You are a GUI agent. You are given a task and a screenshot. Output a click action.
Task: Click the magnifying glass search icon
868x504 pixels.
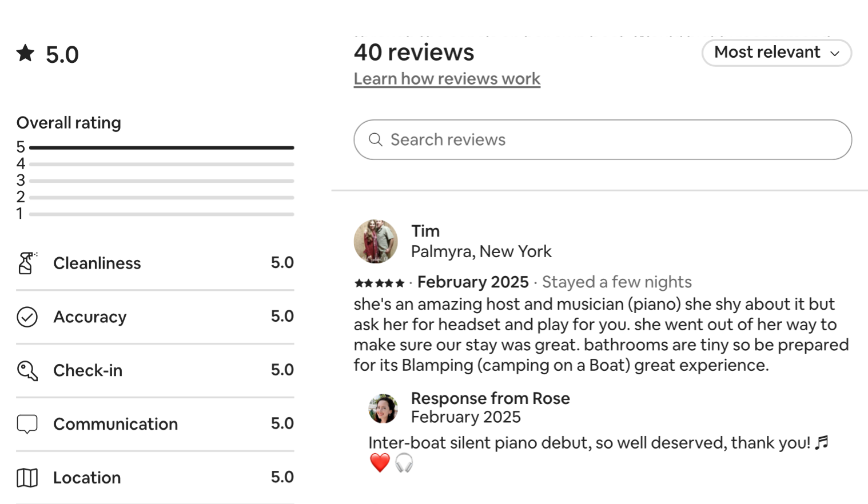375,140
